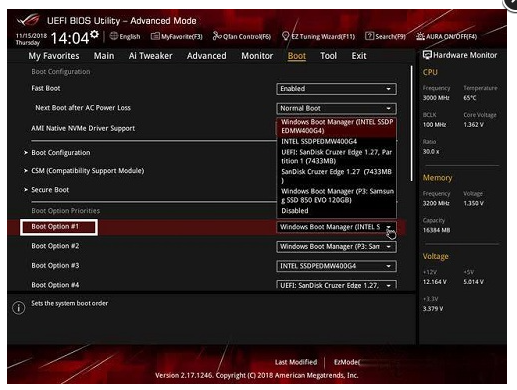Click the English language globe icon
The width and height of the screenshot is (517, 390).
tap(114, 36)
